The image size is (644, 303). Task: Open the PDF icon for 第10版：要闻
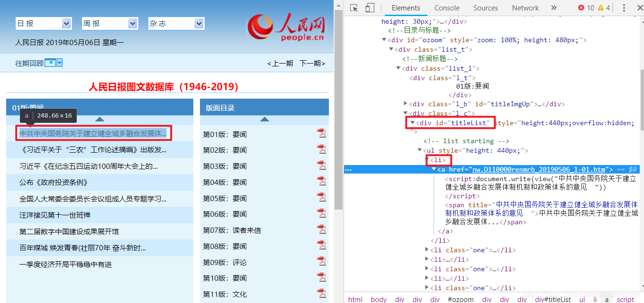[x=322, y=277]
